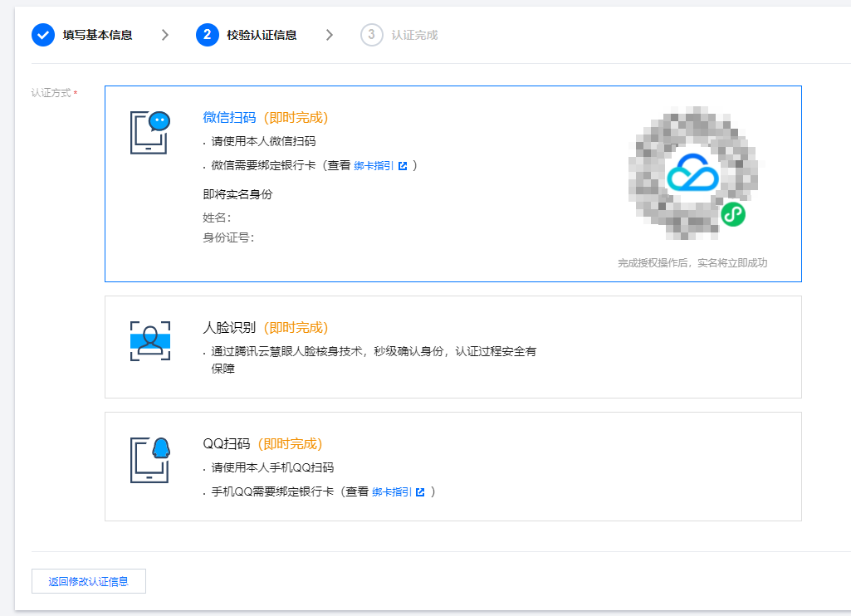This screenshot has width=851, height=616.
Task: Select the 微信扫码 verification method
Action: (453, 183)
